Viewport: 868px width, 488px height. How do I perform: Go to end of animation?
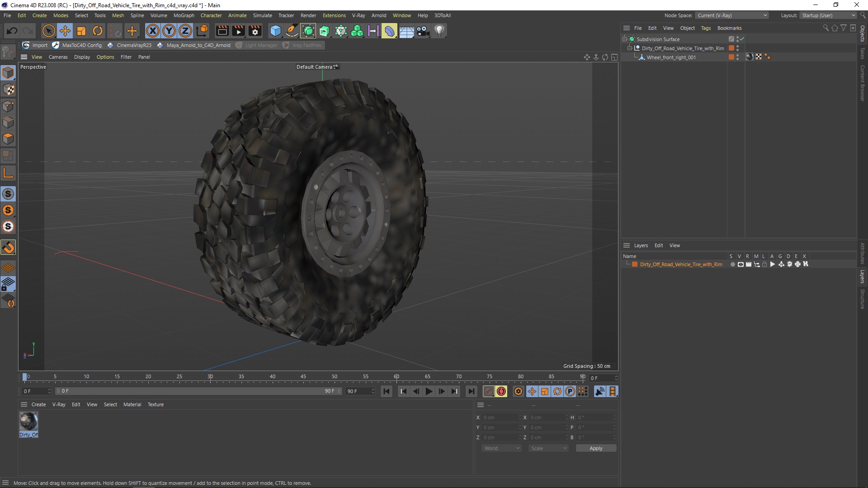pyautogui.click(x=472, y=391)
